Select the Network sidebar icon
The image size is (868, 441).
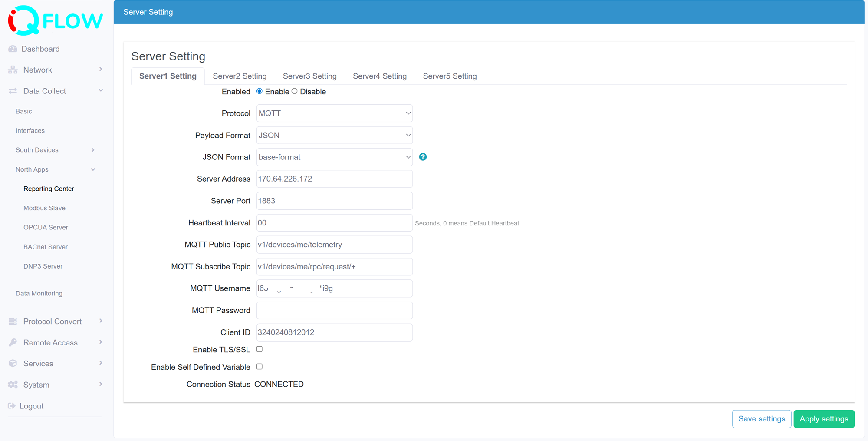pyautogui.click(x=13, y=70)
